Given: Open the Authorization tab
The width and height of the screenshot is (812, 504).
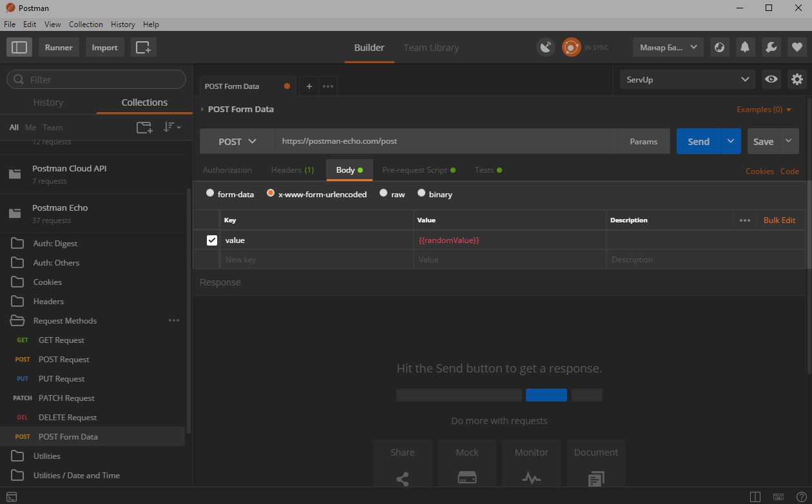Looking at the screenshot, I should coord(227,170).
